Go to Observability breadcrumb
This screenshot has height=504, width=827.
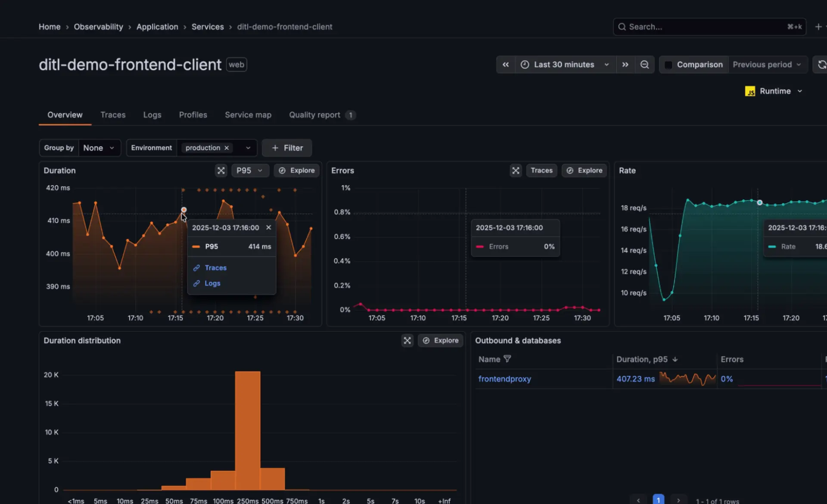(x=98, y=27)
